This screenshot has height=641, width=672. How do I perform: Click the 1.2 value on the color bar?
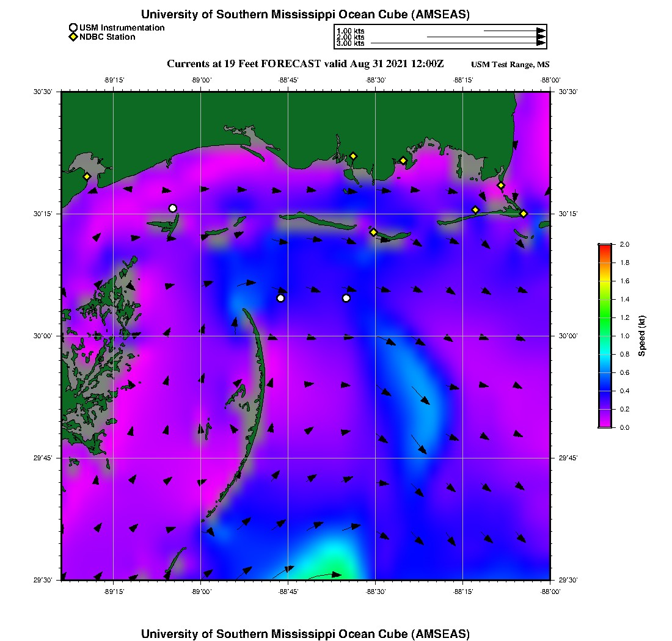[624, 317]
